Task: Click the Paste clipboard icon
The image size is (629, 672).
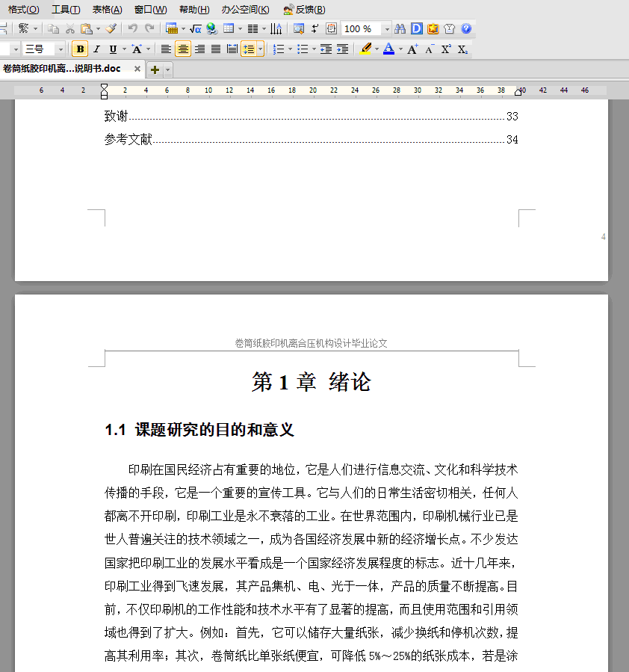Action: point(87,28)
